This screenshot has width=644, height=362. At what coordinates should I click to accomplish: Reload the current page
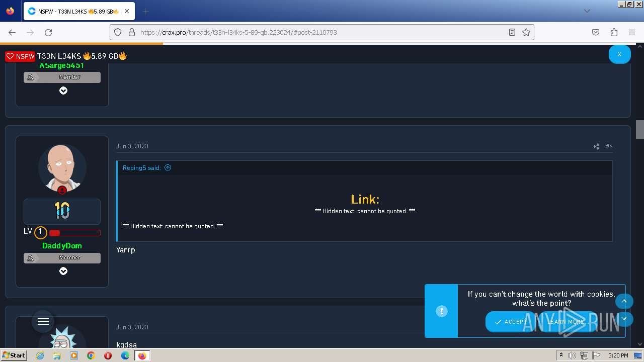click(48, 32)
